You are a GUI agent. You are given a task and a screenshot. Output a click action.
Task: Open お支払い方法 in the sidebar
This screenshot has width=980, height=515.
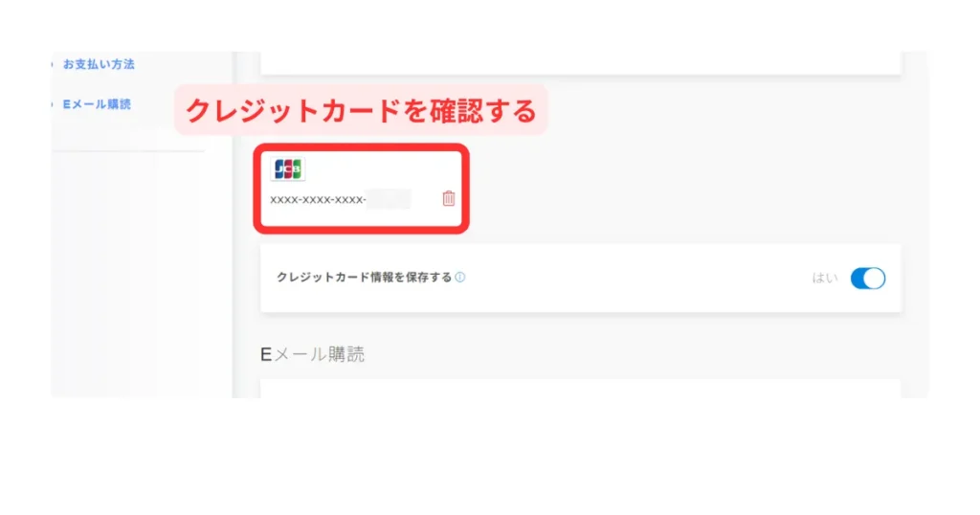[x=99, y=64]
